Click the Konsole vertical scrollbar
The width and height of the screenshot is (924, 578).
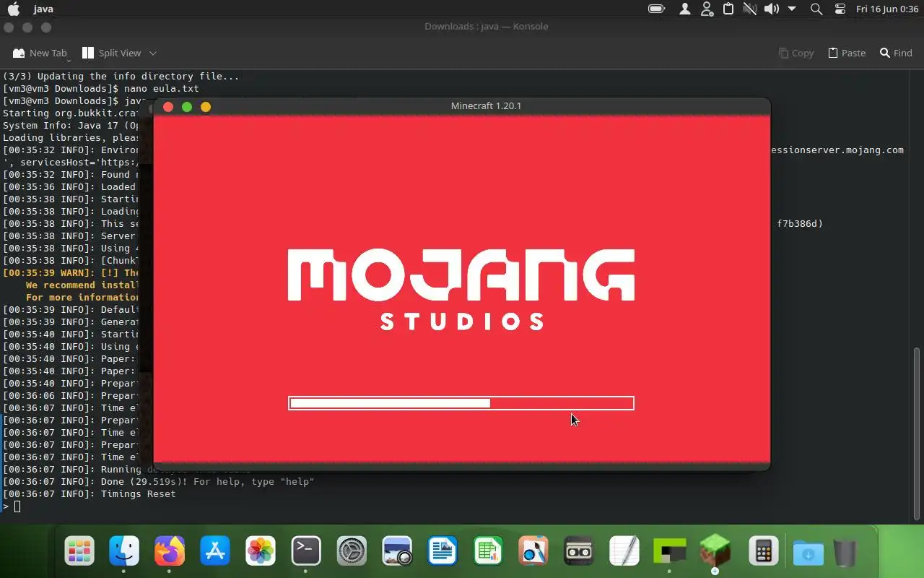pyautogui.click(x=917, y=433)
